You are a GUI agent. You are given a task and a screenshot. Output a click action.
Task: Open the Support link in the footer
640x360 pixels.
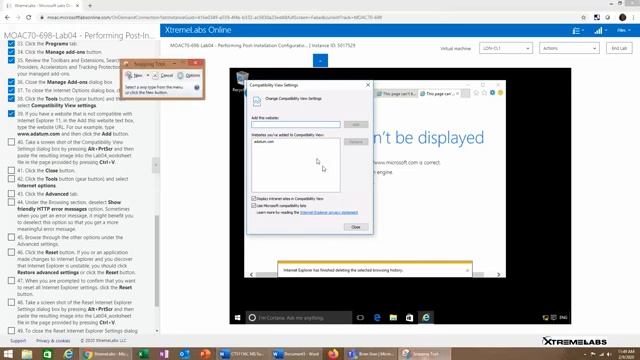[18, 341]
